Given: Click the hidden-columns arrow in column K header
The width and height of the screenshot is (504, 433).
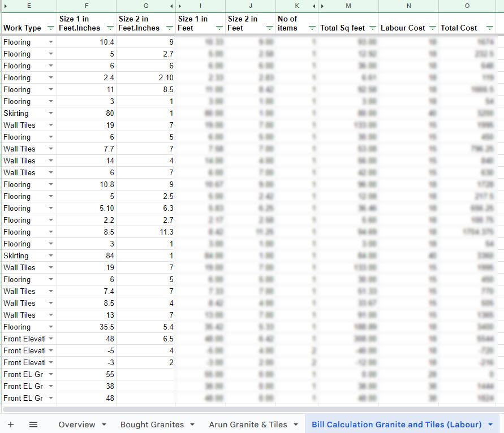Looking at the screenshot, I should click(314, 6).
